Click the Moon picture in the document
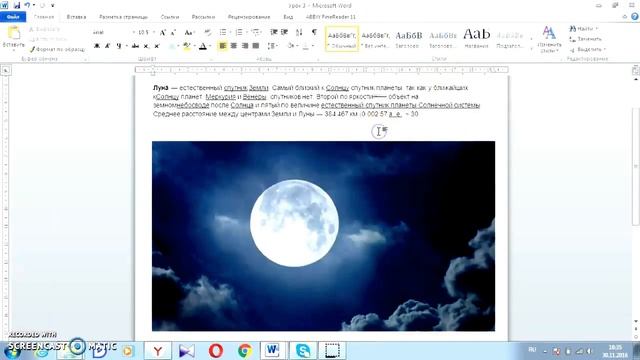Viewport: 640px width, 360px height. point(323,236)
